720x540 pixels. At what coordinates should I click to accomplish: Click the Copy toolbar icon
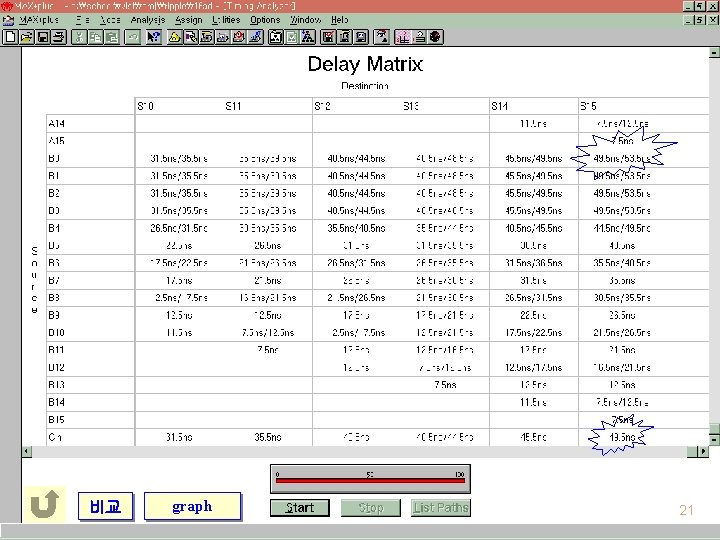pyautogui.click(x=96, y=37)
